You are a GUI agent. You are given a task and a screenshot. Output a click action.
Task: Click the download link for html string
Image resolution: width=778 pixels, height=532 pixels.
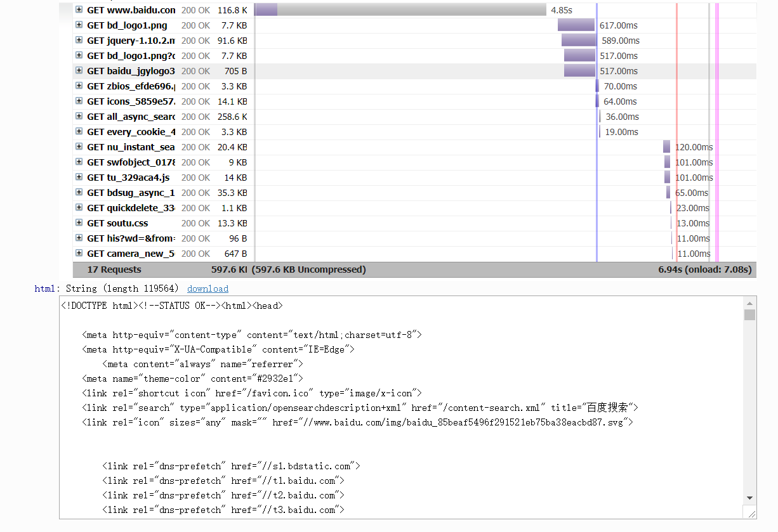tap(208, 289)
